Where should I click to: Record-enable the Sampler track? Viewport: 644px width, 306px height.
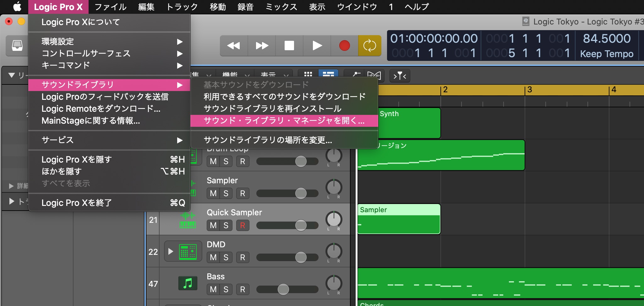click(x=243, y=193)
